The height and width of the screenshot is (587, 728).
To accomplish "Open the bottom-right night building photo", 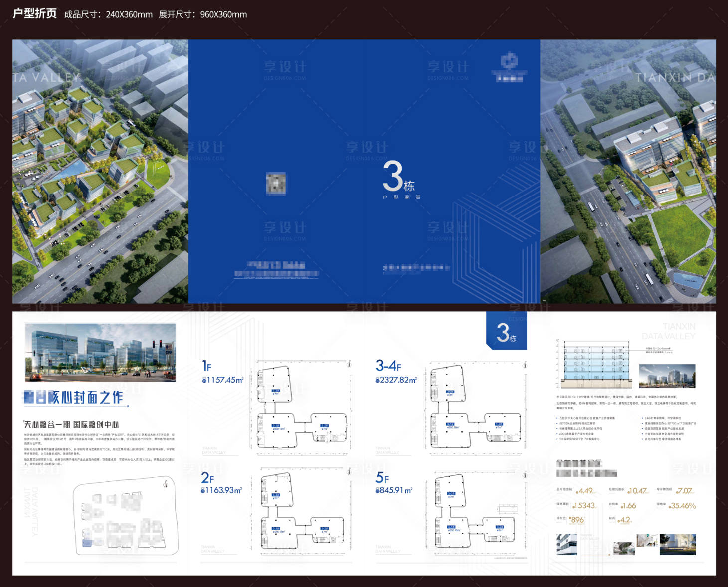I will click(677, 544).
